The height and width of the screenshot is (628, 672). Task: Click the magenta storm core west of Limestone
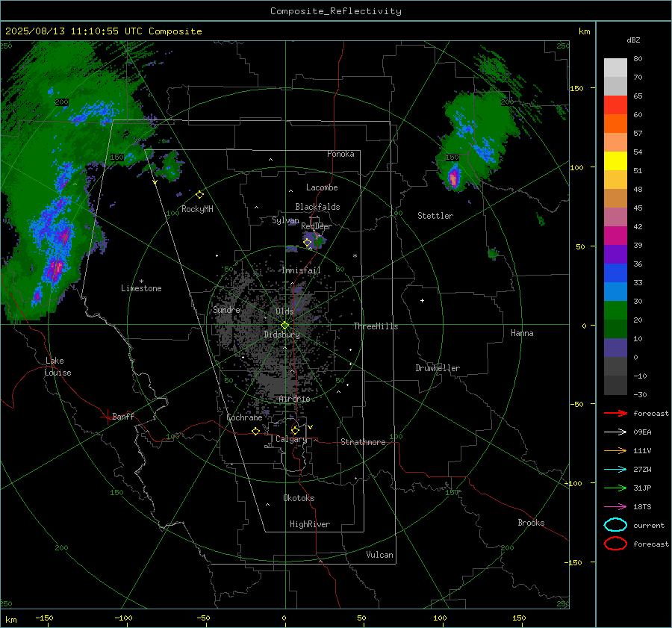[x=56, y=268]
